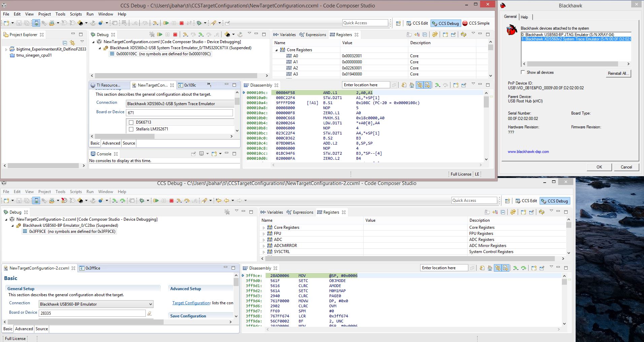Click Reinstall All button in Blackhawk dialog
Viewport: 644px width, 342px height.
click(x=618, y=73)
